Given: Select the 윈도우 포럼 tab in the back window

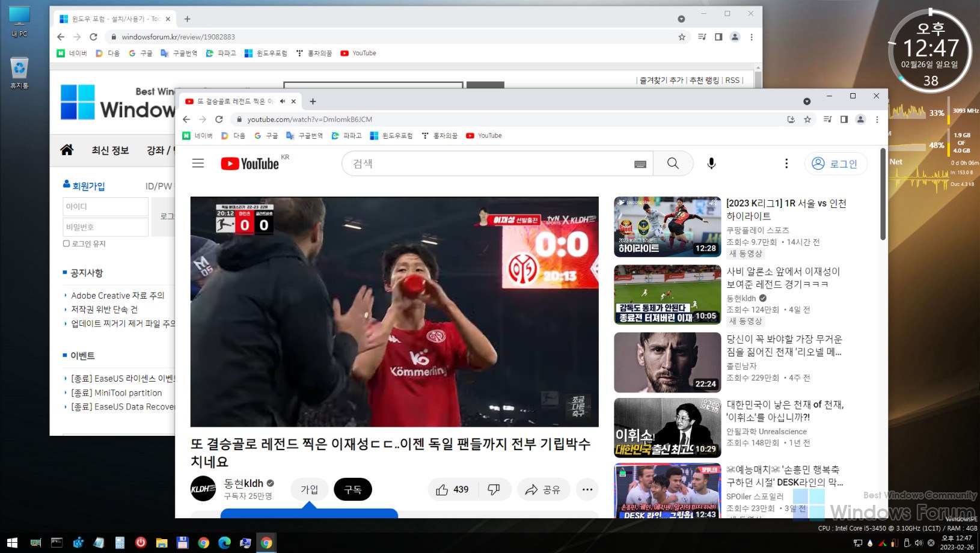Looking at the screenshot, I should 114,19.
